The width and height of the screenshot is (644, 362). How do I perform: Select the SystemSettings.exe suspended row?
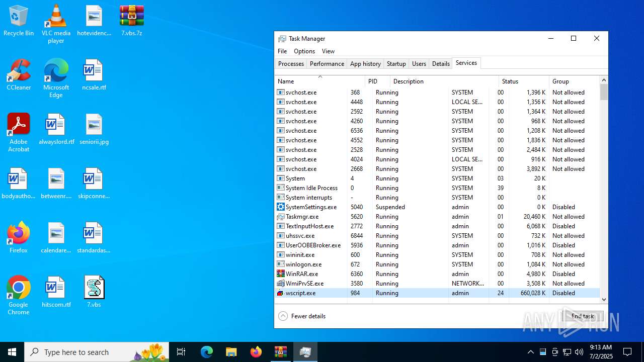[x=437, y=207]
